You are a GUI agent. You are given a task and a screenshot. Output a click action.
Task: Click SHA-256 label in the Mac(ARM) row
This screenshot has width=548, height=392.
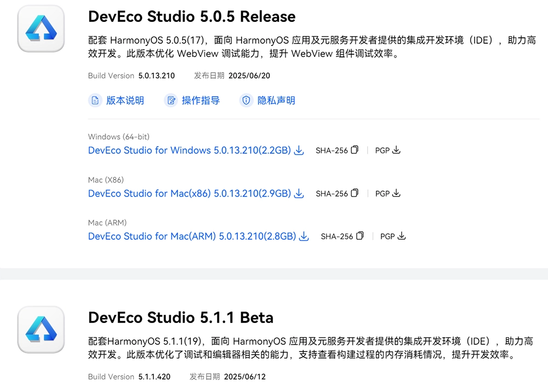[x=337, y=237]
